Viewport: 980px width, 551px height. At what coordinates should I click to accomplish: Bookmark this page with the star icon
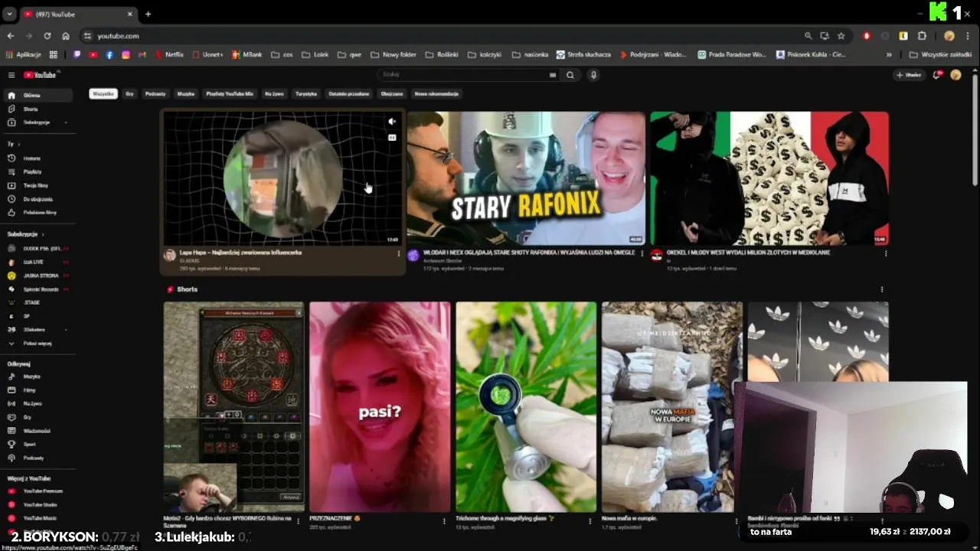(841, 36)
